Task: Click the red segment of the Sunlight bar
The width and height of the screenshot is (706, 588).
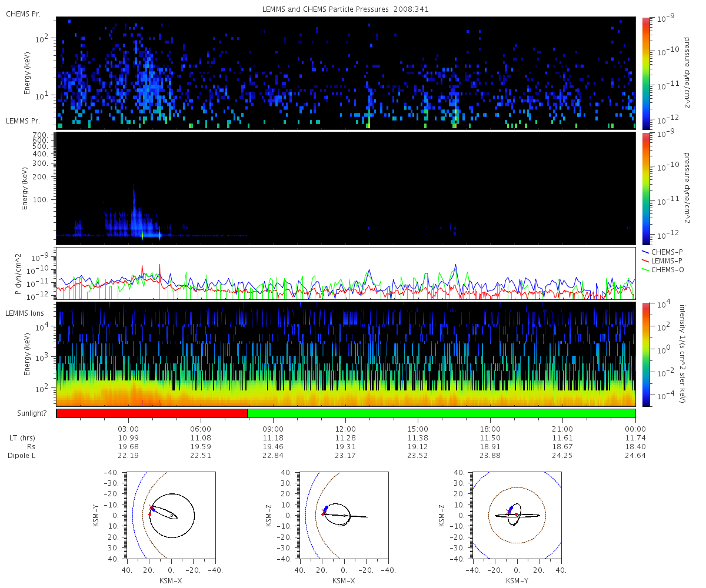Action: pos(152,413)
